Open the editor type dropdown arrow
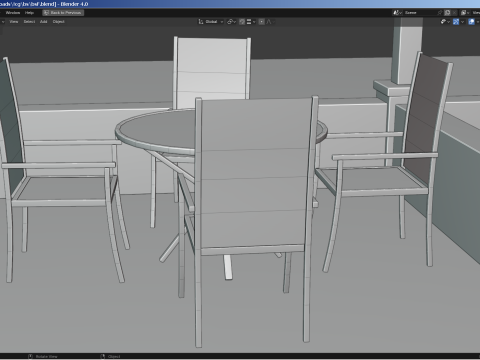The width and height of the screenshot is (480, 360). pyautogui.click(x=3, y=22)
